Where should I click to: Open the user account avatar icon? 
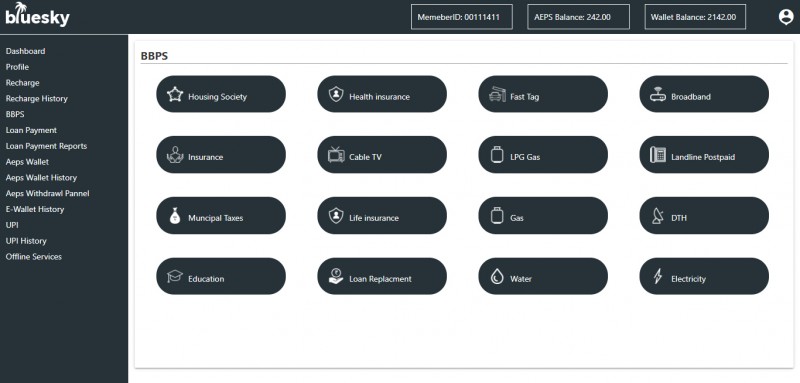coord(786,17)
